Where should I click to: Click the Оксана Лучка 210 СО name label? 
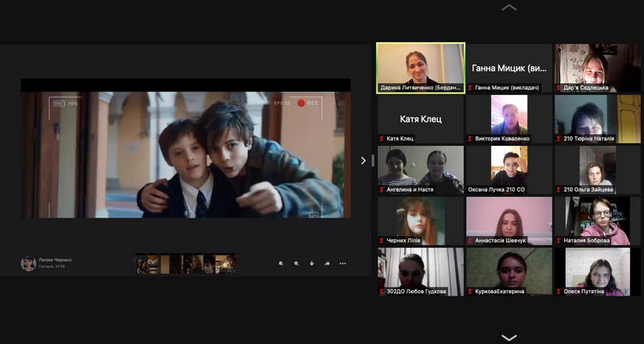(x=497, y=190)
